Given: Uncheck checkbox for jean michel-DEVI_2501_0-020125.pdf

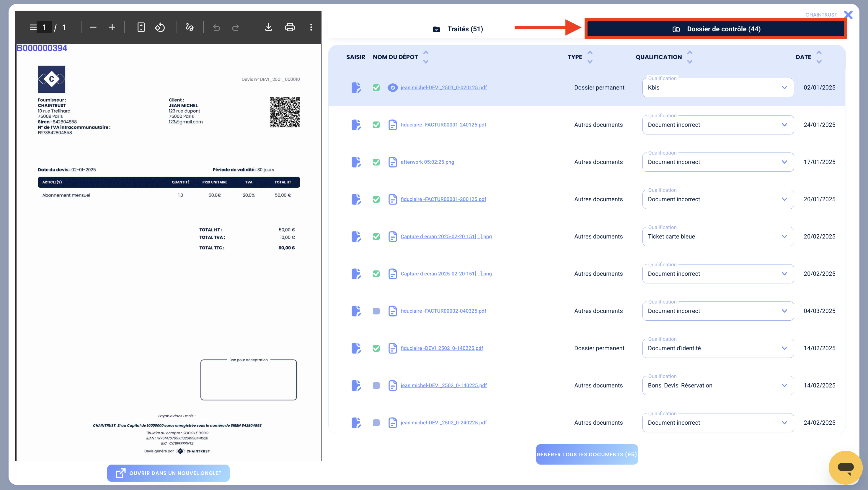Looking at the screenshot, I should click(376, 88).
